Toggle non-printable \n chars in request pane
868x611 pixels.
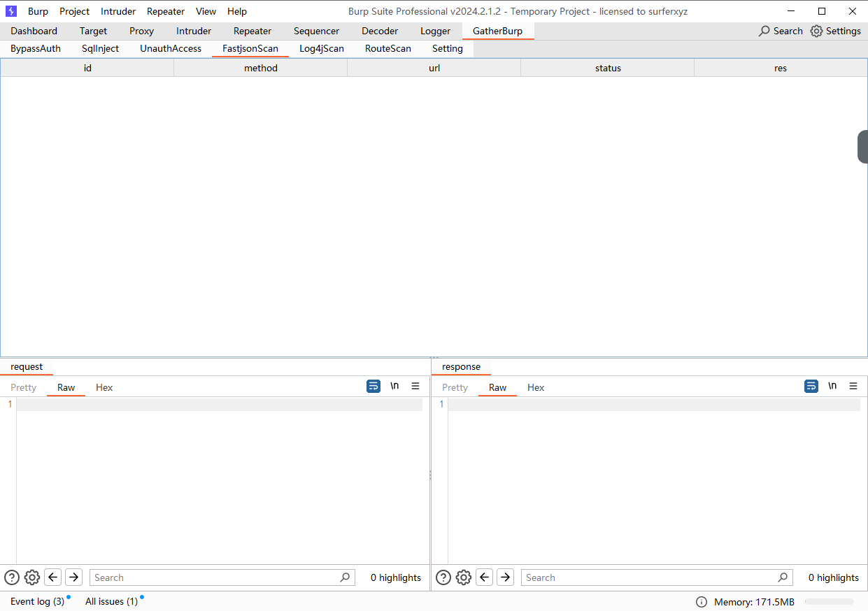point(394,386)
